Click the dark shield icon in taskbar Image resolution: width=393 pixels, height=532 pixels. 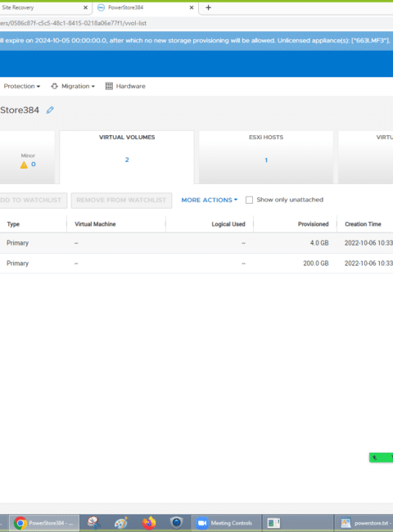(176, 523)
